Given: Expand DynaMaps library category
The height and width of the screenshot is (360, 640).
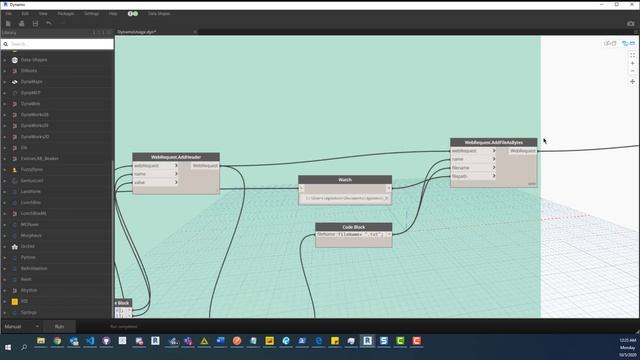Looking at the screenshot, I should pos(4,82).
